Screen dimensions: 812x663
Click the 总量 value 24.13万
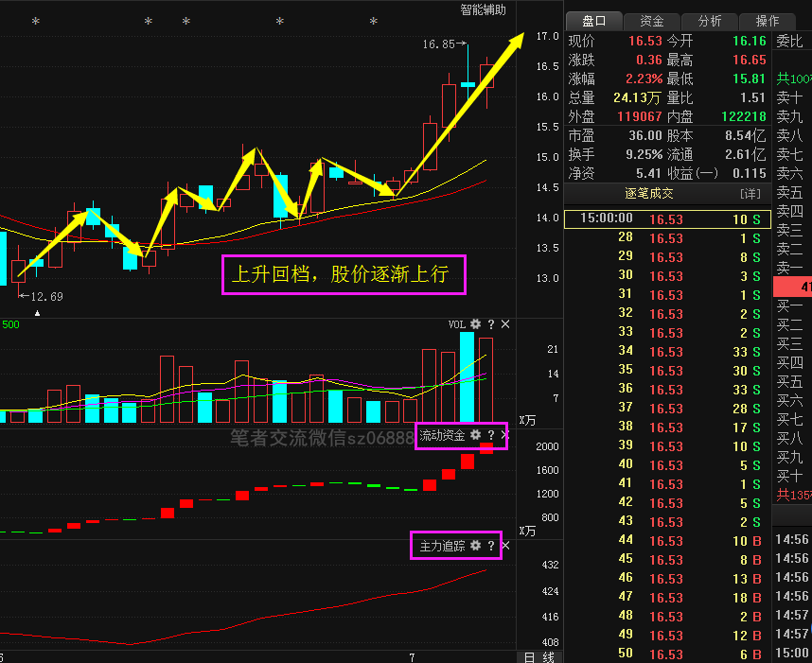[638, 97]
